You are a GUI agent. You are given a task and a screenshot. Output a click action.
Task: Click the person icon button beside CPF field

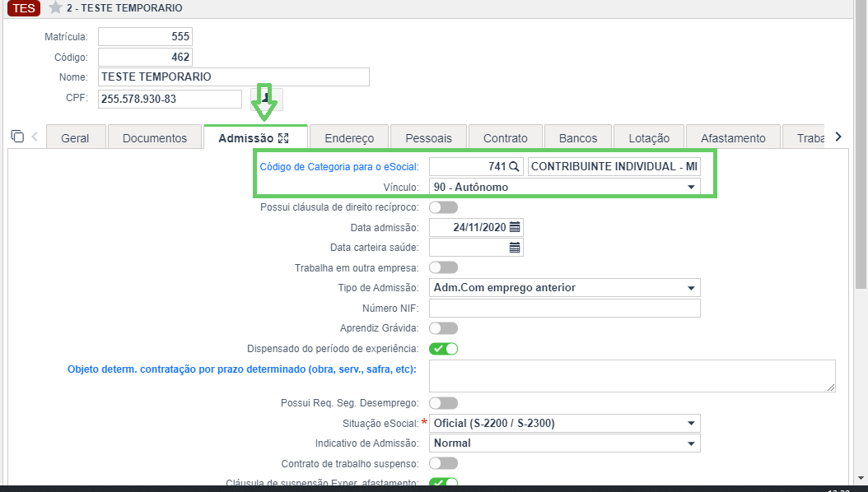pyautogui.click(x=268, y=100)
